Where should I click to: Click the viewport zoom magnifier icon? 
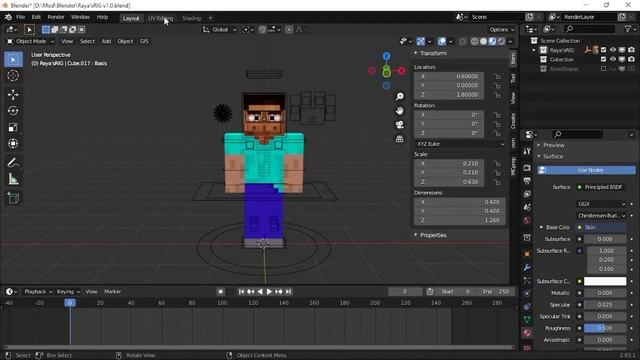[x=400, y=96]
